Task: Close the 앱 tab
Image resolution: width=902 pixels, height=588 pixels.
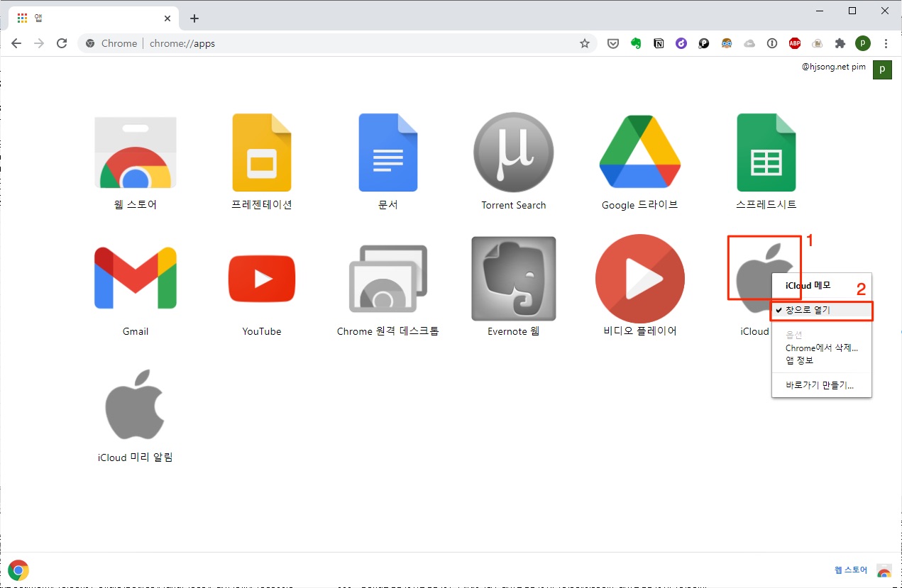Action: coord(167,18)
